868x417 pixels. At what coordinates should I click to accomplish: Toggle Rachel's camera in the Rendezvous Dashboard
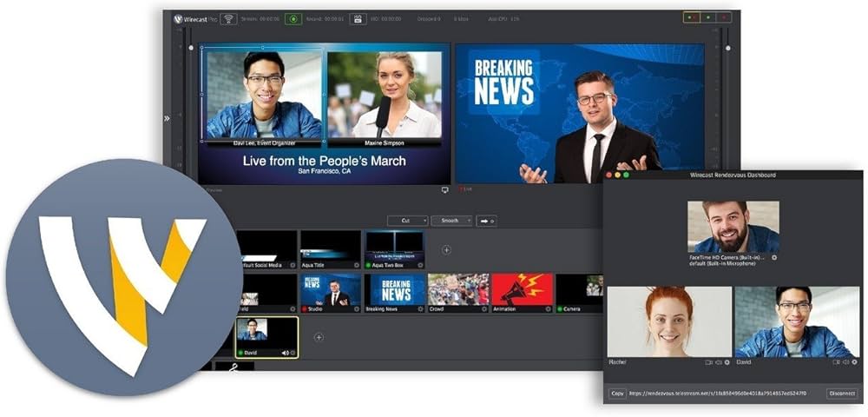tap(709, 361)
